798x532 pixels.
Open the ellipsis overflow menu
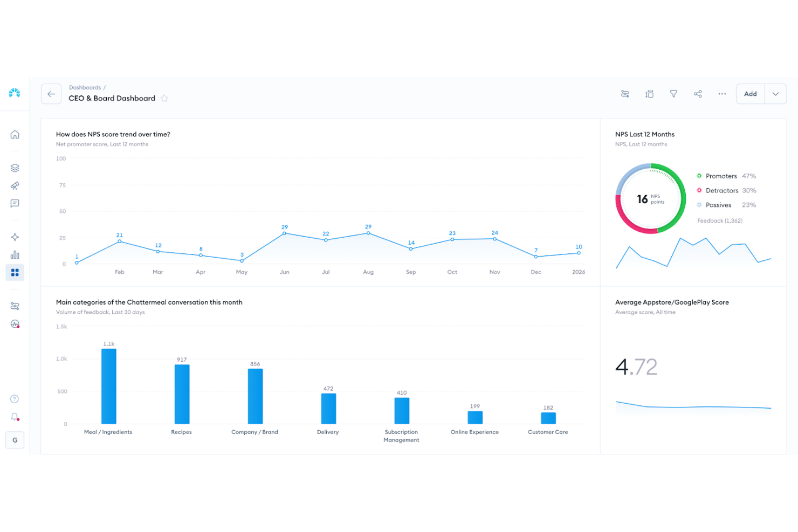pyautogui.click(x=722, y=94)
